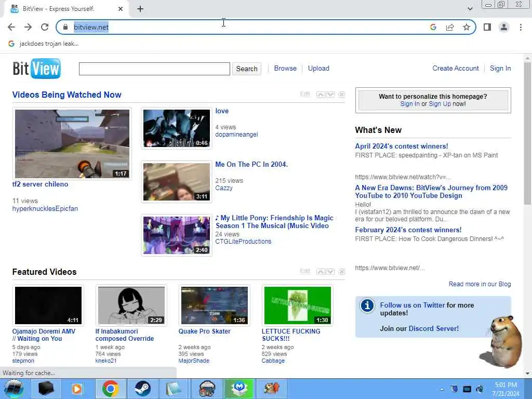This screenshot has height=399, width=532.
Task: Open the Malwarebytes taskbar icon
Action: 239,389
